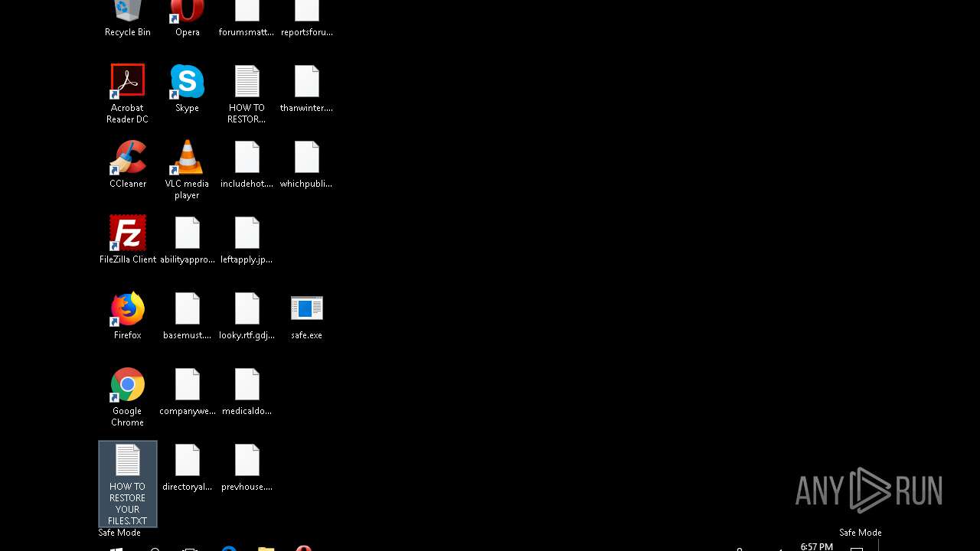Select the prevhouse... file
The width and height of the screenshot is (980, 551).
click(247, 468)
